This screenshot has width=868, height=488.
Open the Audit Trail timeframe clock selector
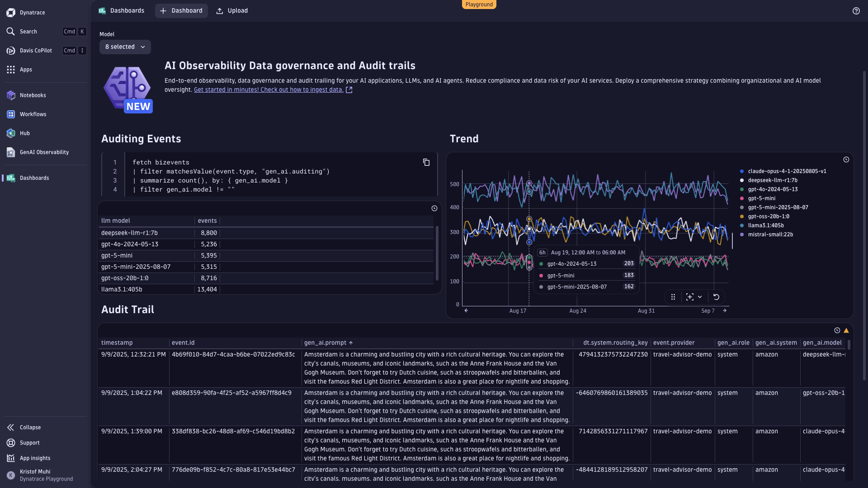coord(837,330)
